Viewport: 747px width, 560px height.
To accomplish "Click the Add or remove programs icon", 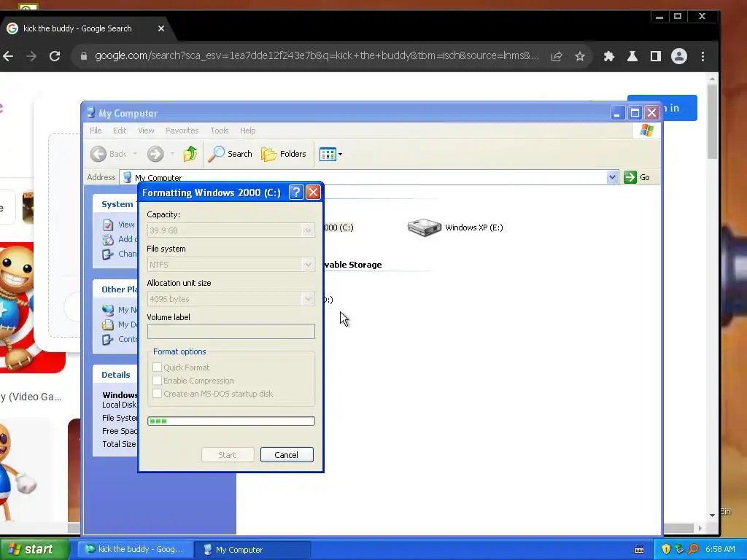I will pos(108,239).
